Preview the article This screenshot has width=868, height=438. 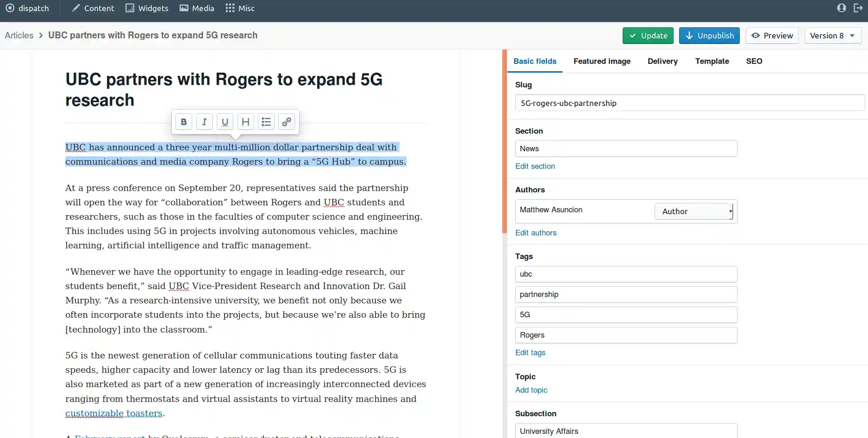click(x=772, y=36)
